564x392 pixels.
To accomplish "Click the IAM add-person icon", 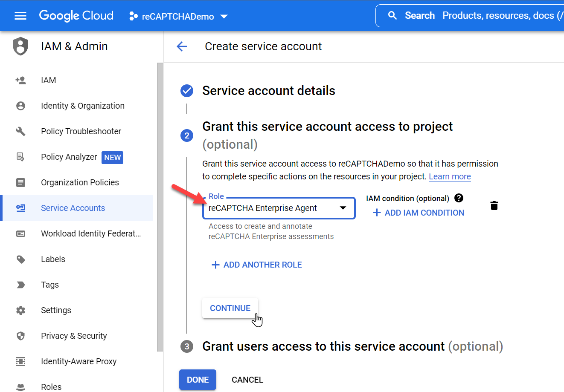I will [20, 80].
